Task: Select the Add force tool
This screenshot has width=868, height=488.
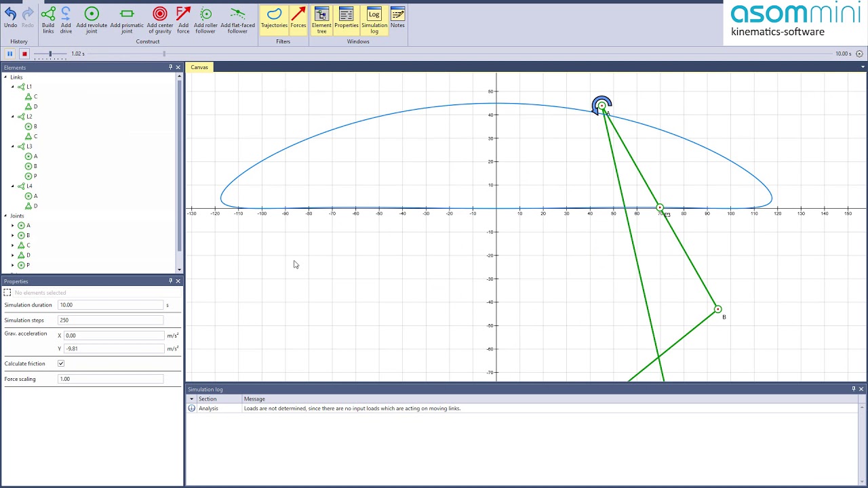Action: pyautogui.click(x=183, y=20)
